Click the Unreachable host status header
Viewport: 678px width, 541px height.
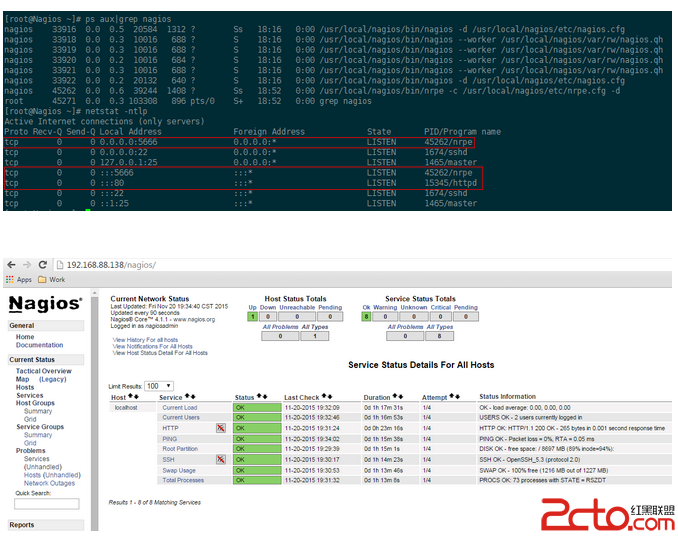[x=297, y=307]
